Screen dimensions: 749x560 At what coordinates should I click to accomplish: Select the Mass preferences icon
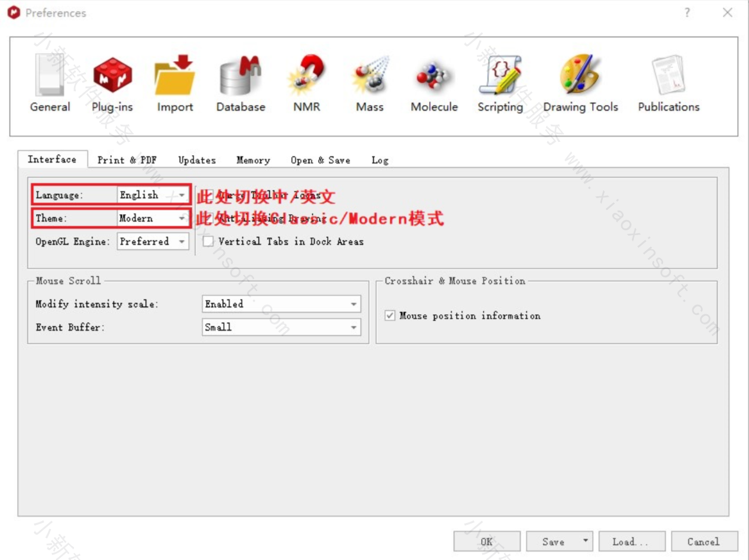369,83
